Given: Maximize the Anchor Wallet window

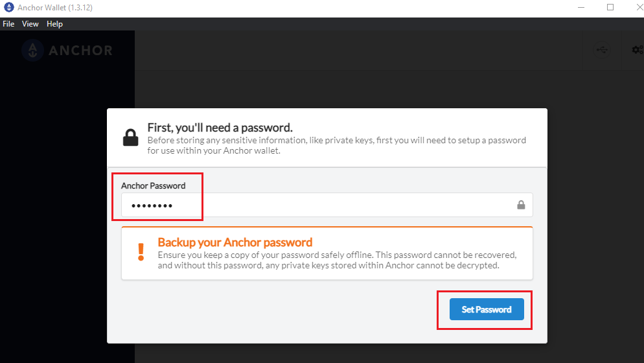Looking at the screenshot, I should [x=610, y=7].
